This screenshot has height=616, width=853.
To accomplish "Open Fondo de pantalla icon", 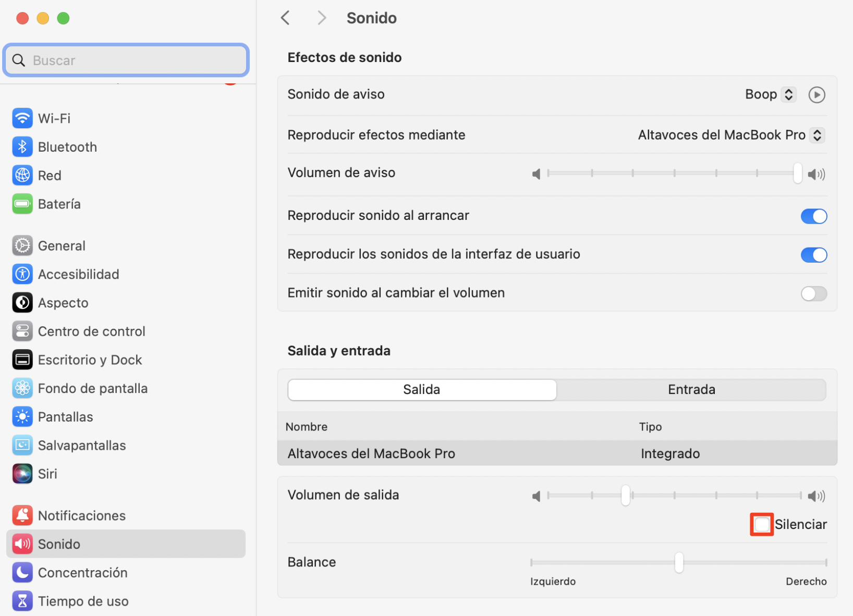I will 22,388.
